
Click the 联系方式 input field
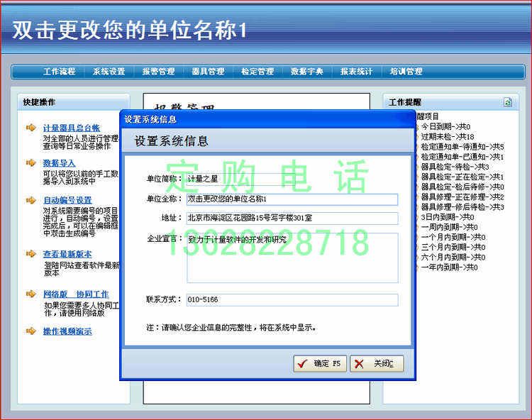coord(292,300)
